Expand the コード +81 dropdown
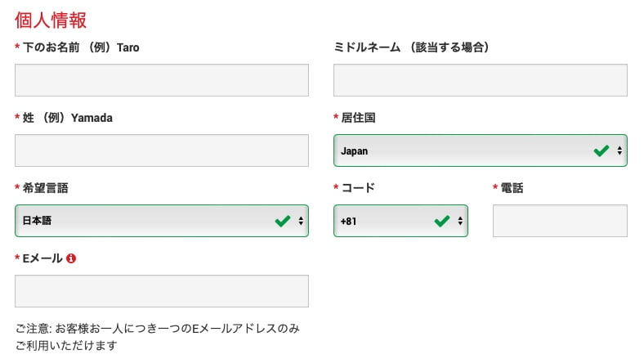Screen dimensions: 644x359 point(400,221)
